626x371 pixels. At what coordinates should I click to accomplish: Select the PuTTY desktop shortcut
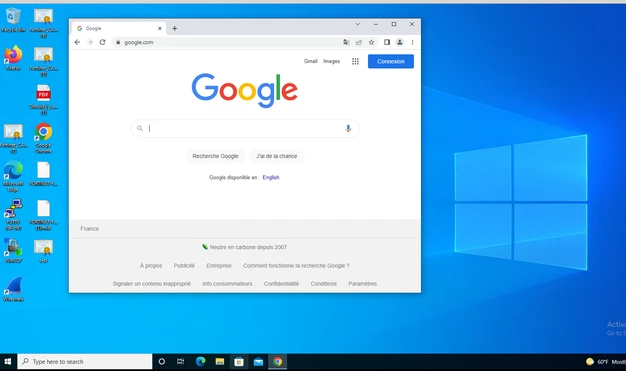13,215
